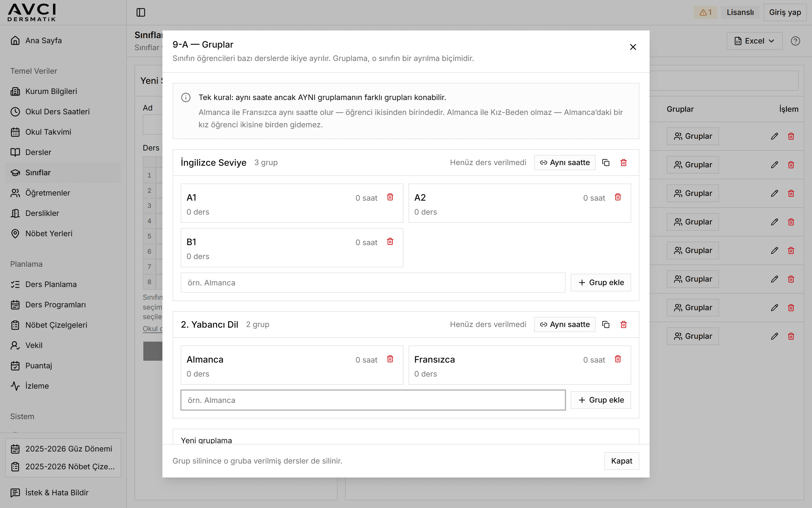Image resolution: width=812 pixels, height=508 pixels.
Task: Copy the 2. Yabancı Dil grouping
Action: (x=606, y=324)
